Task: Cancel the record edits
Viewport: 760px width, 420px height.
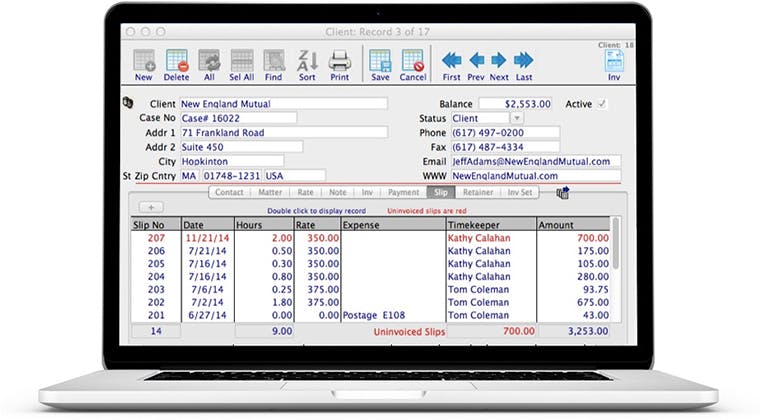Action: (413, 65)
